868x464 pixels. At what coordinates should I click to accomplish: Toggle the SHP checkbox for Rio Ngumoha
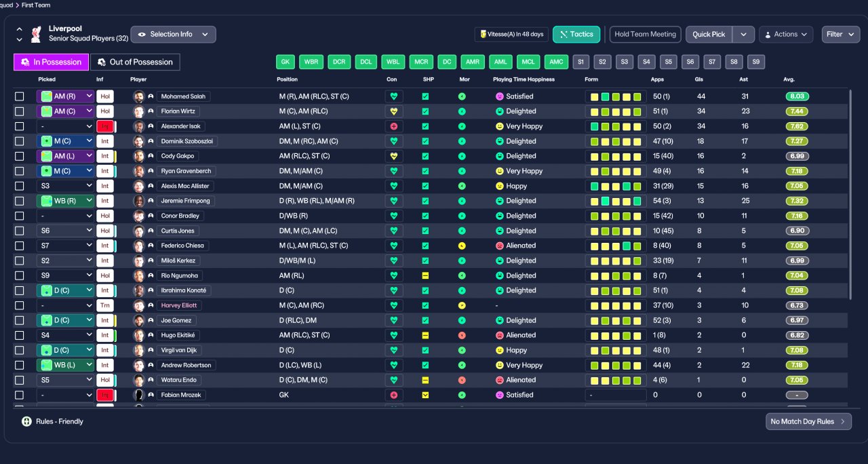click(x=425, y=275)
